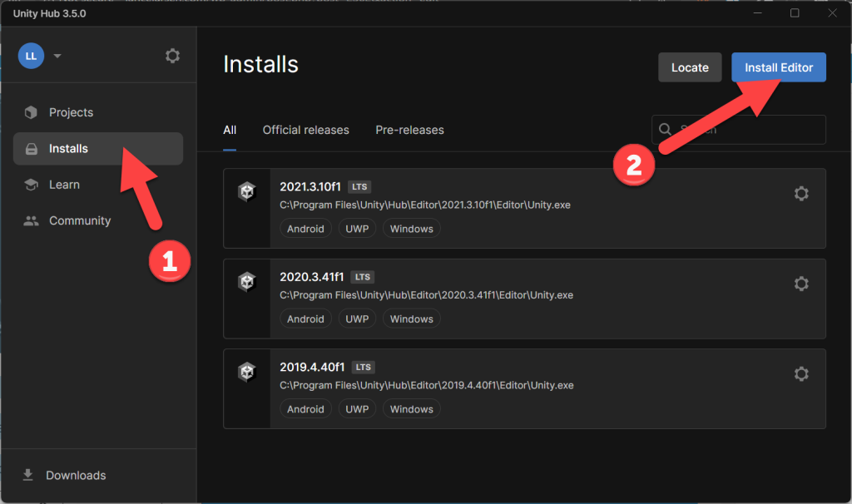Screen dimensions: 852x504
Task: Click UWP tag under 2021.3.10f1
Action: point(357,229)
